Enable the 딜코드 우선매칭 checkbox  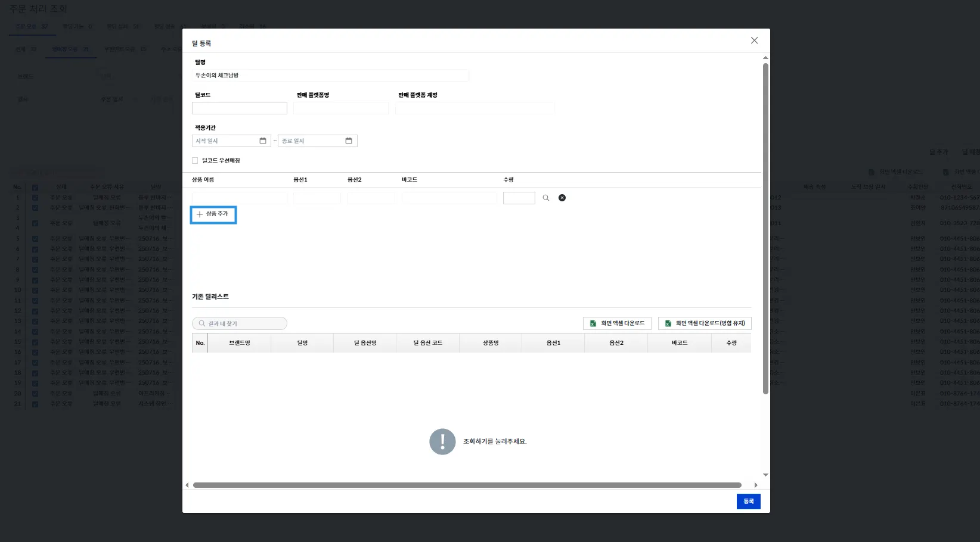[195, 161]
